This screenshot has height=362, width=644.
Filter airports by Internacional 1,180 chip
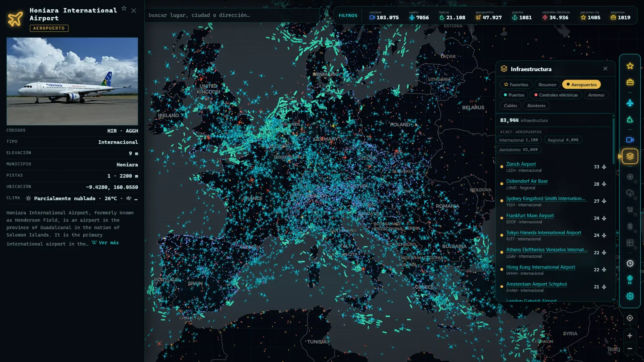[518, 140]
